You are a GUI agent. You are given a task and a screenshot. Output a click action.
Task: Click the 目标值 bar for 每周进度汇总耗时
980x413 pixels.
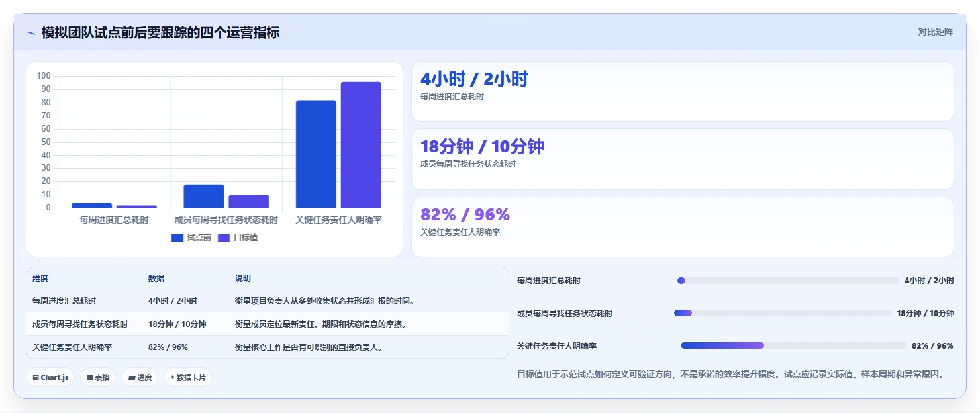tap(136, 206)
